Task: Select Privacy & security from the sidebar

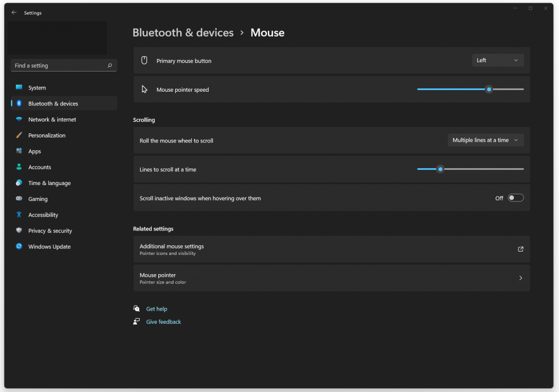Action: pos(19,230)
